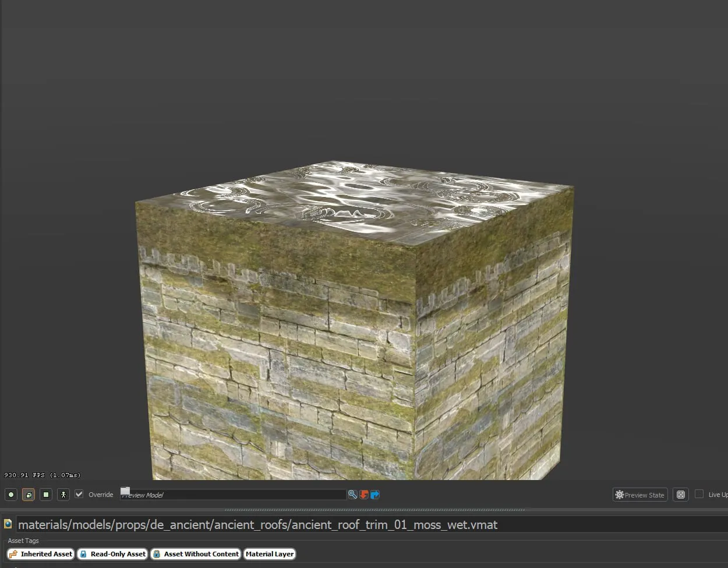The height and width of the screenshot is (568, 728).
Task: Select the sphere preview shape icon
Action: coord(11,495)
